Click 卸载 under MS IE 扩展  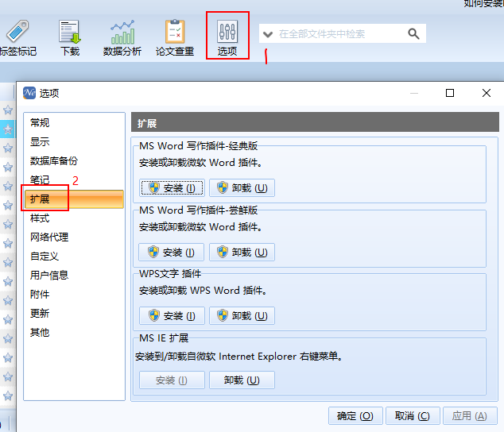pyautogui.click(x=242, y=380)
